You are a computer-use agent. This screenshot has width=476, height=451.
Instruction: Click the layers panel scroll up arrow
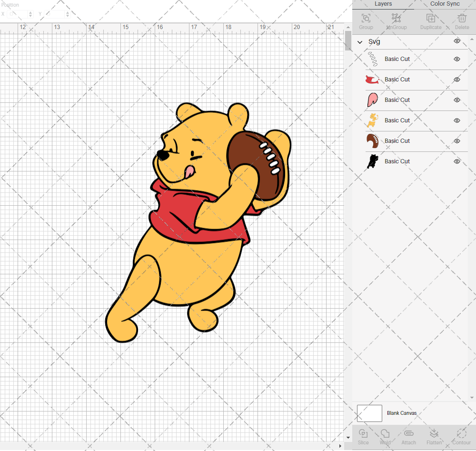click(471, 40)
